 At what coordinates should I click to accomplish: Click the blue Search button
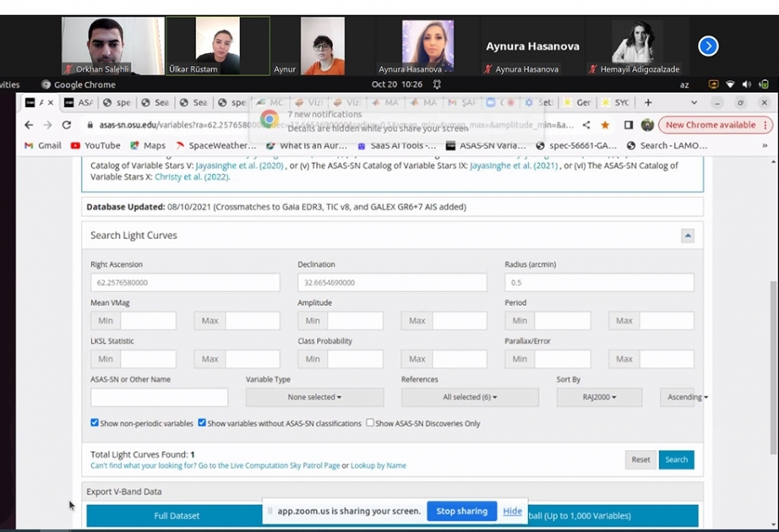coord(676,459)
